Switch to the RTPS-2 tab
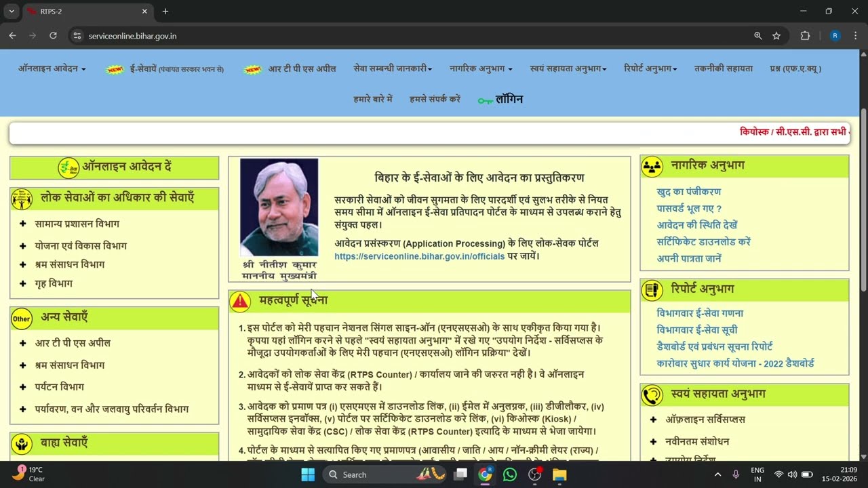This screenshot has height=488, width=868. coord(87,12)
